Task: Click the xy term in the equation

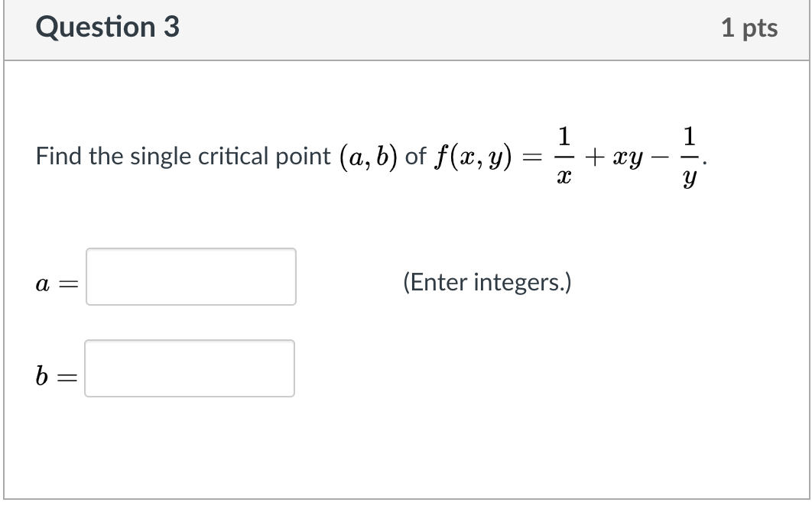Action: pyautogui.click(x=630, y=156)
